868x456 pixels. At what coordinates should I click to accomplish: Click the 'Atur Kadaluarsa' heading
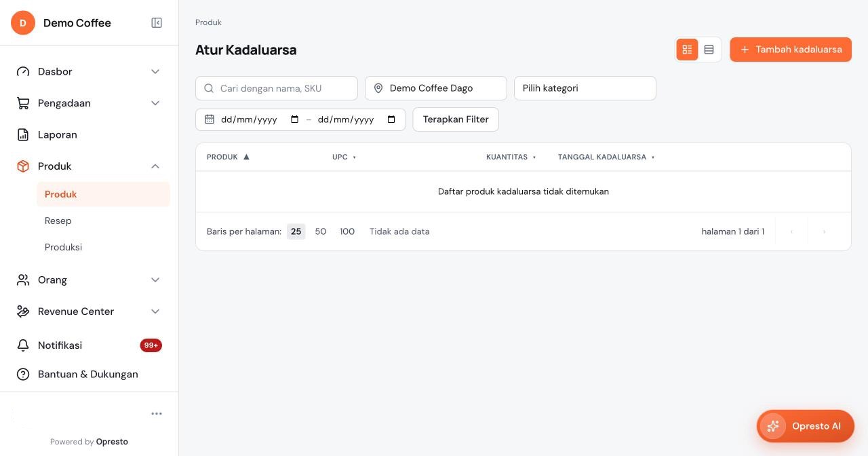tap(245, 50)
